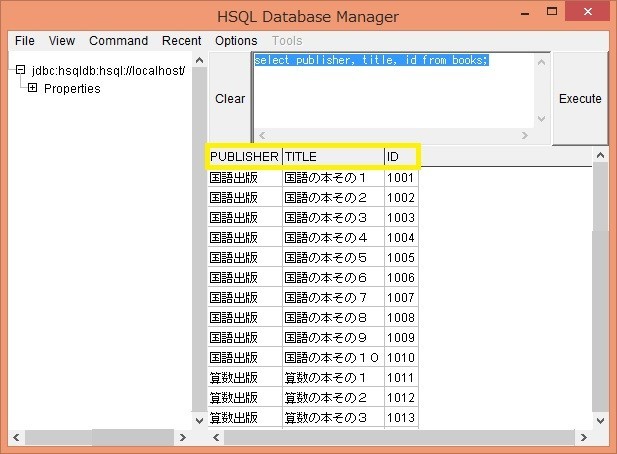Select 算数出版 publisher cell in row 1012
Image resolution: width=617 pixels, height=454 pixels.
coord(245,397)
